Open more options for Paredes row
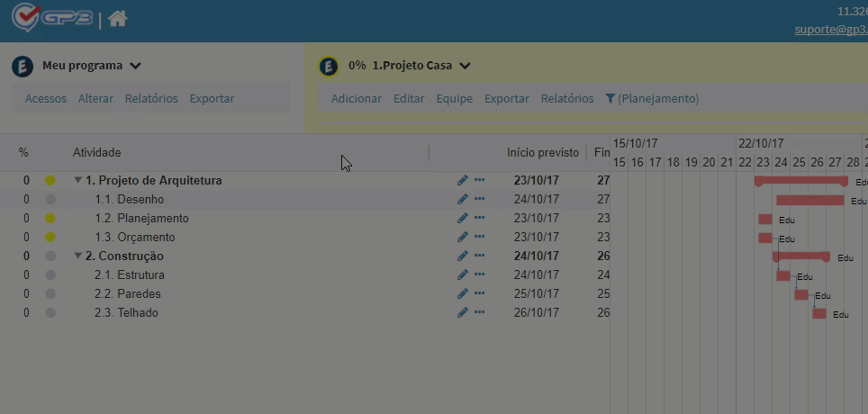 (479, 292)
